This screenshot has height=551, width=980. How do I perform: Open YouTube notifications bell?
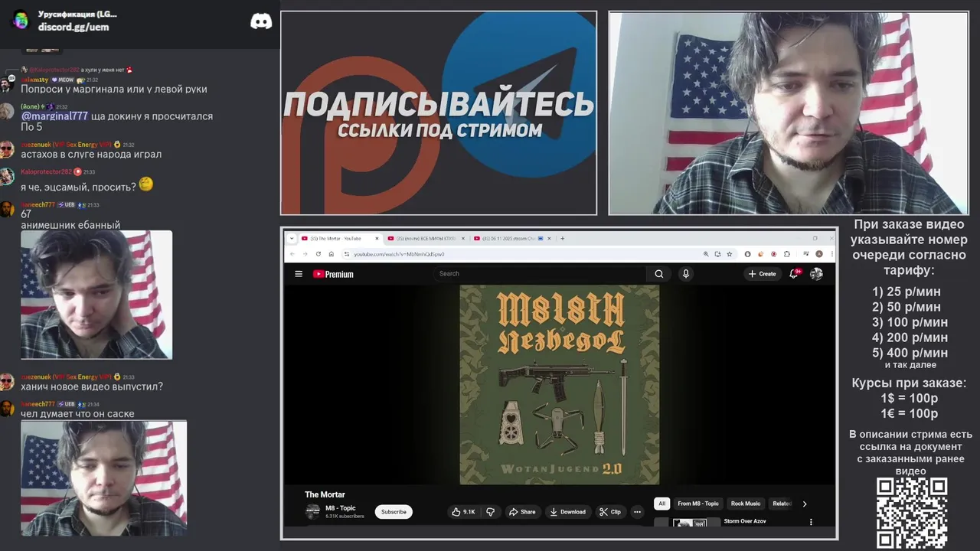794,274
